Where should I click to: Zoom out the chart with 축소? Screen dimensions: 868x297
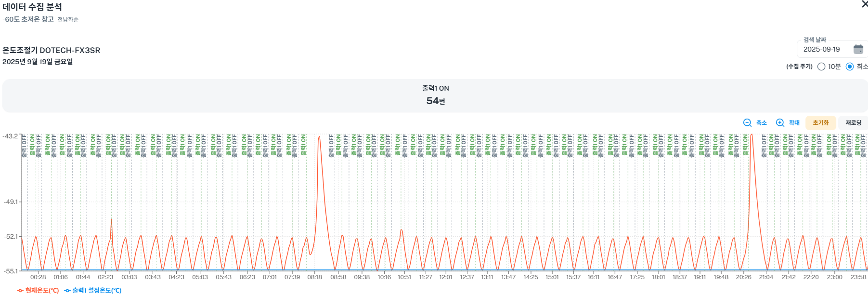tap(755, 123)
